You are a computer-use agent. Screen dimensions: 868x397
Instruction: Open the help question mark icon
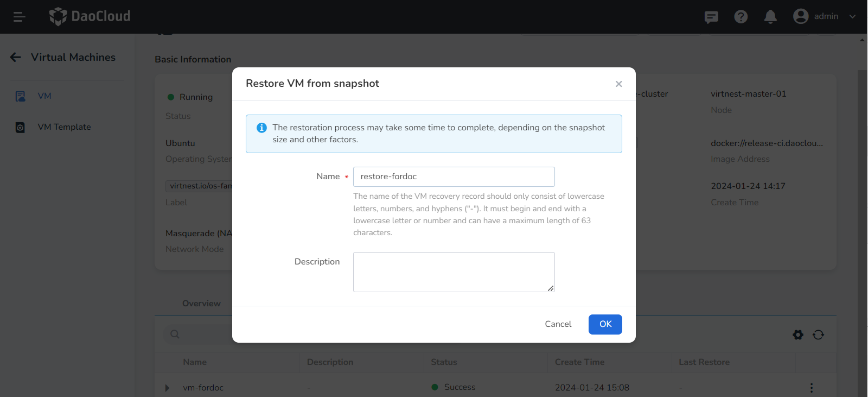(741, 17)
